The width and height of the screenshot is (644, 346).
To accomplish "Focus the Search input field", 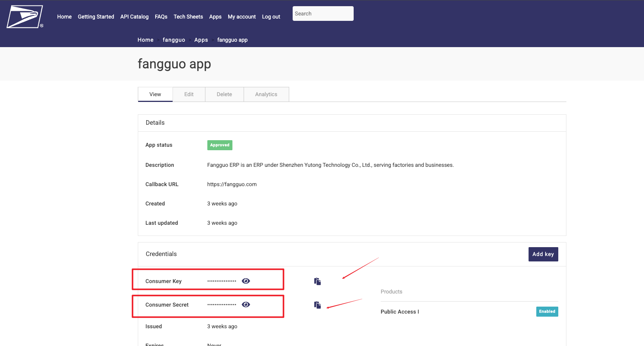I will coord(323,14).
